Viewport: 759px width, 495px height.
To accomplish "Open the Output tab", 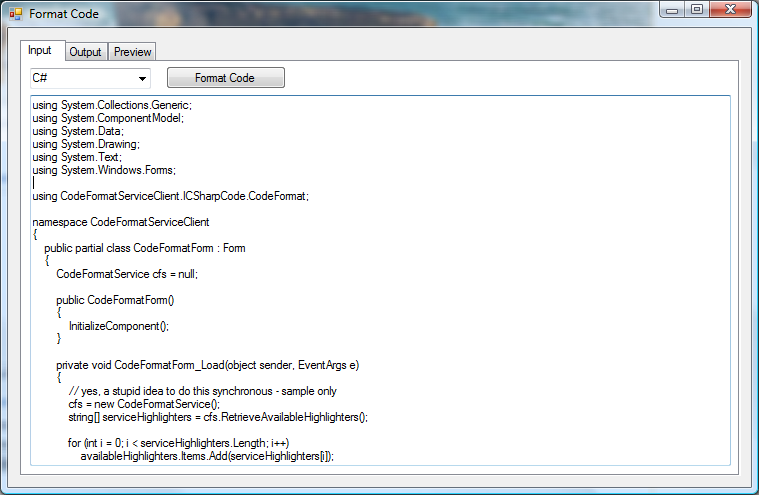I will point(85,52).
